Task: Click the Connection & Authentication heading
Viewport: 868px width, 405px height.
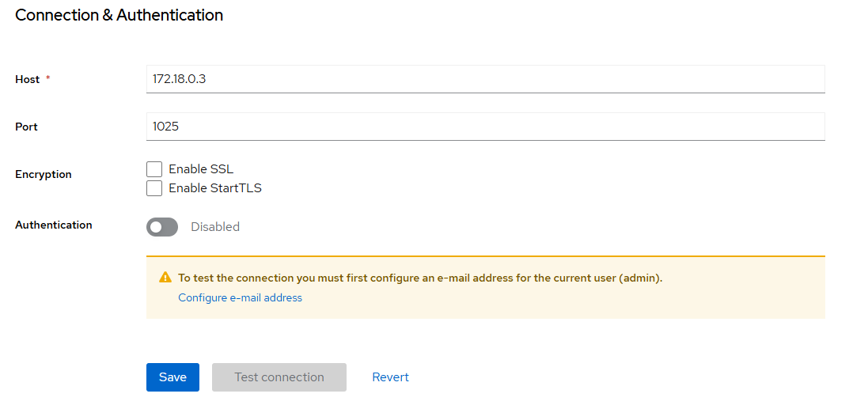Action: [x=119, y=16]
